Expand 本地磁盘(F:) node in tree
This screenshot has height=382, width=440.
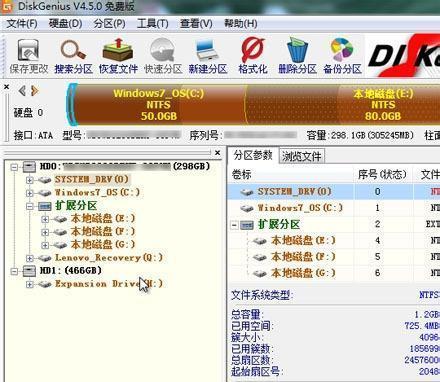(x=45, y=232)
